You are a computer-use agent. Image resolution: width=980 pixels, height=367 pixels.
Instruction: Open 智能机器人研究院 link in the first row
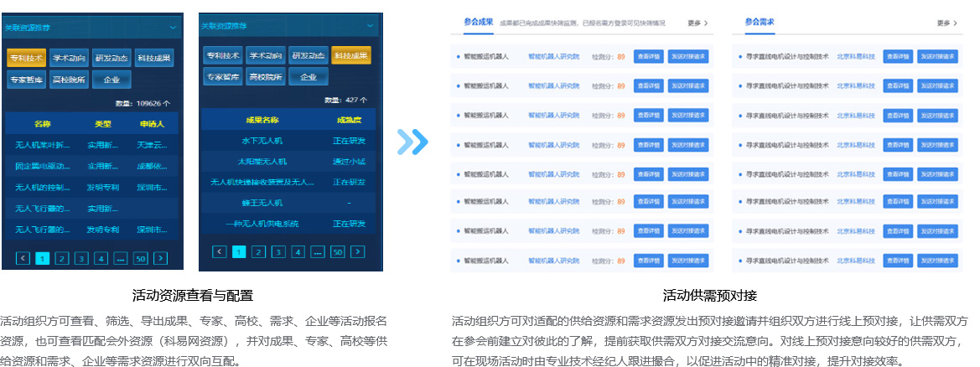[x=553, y=57]
